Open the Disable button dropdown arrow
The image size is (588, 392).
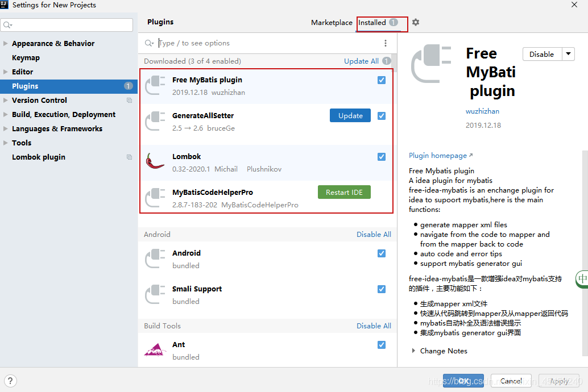568,54
